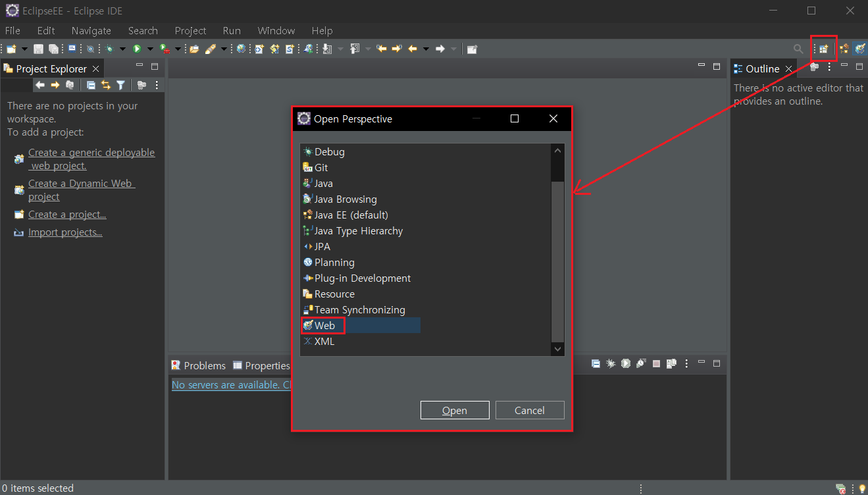Open the Edit menu
This screenshot has height=495, width=868.
coord(46,30)
